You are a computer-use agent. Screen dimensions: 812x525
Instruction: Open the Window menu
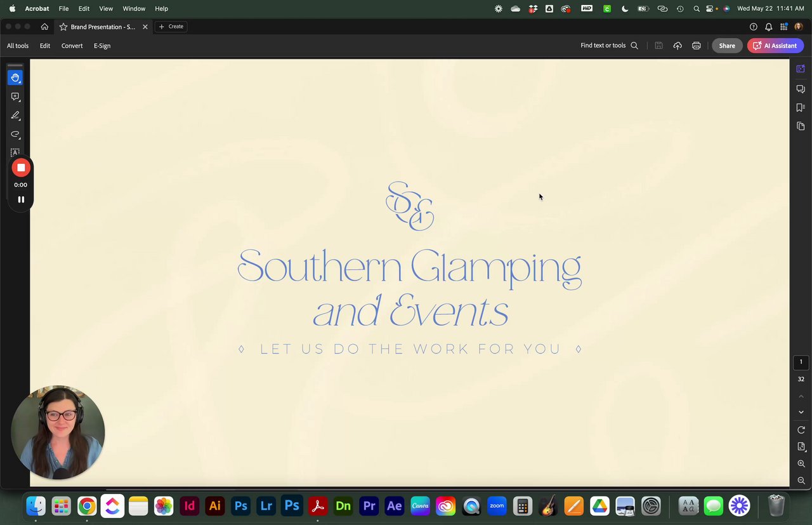point(134,9)
